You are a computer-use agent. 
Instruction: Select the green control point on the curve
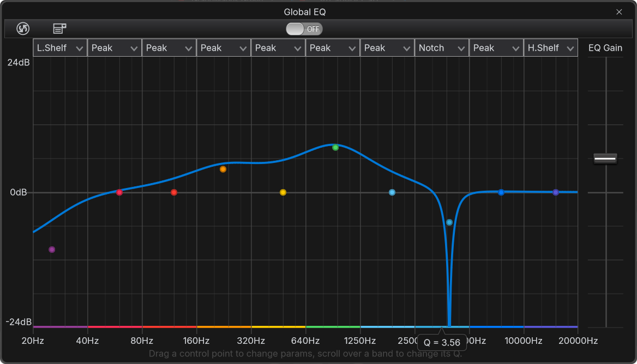335,147
